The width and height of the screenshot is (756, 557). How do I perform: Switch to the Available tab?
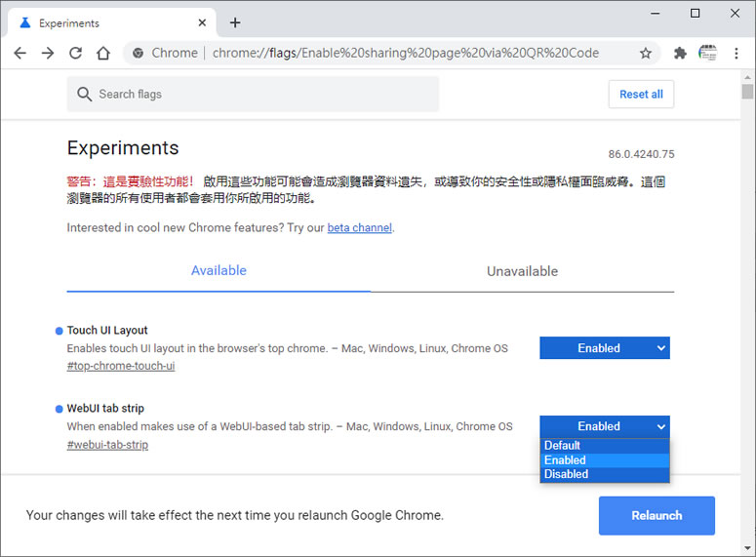point(219,270)
